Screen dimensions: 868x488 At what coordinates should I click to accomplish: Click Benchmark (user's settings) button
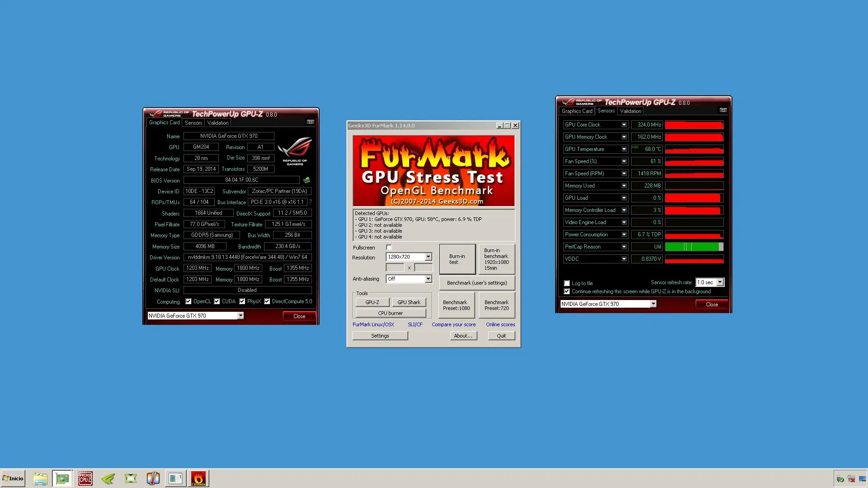[x=477, y=283]
